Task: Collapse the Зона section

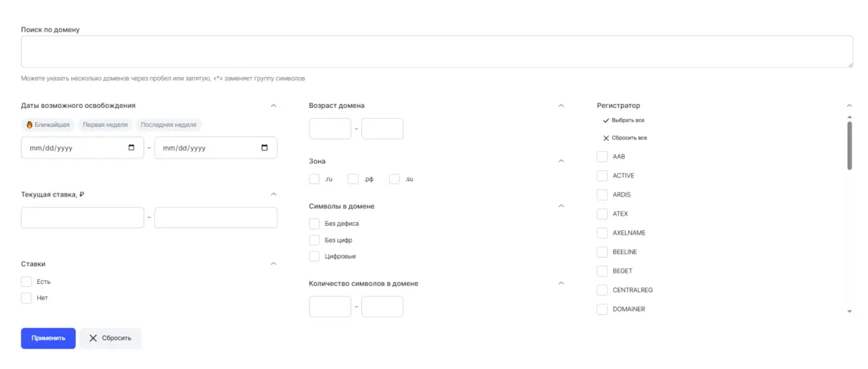Action: click(561, 161)
